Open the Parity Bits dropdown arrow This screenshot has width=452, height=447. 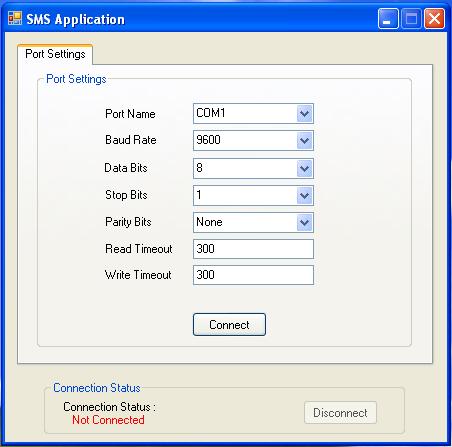point(304,222)
